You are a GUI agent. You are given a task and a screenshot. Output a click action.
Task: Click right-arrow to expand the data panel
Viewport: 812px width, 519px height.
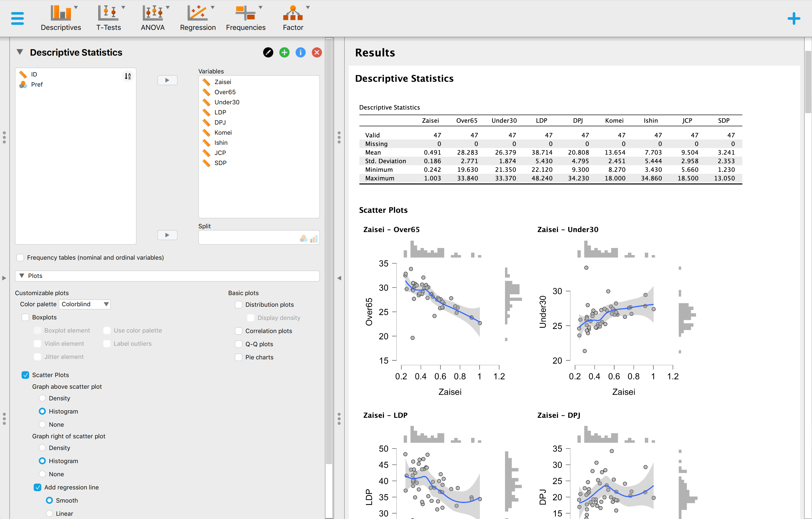4,278
